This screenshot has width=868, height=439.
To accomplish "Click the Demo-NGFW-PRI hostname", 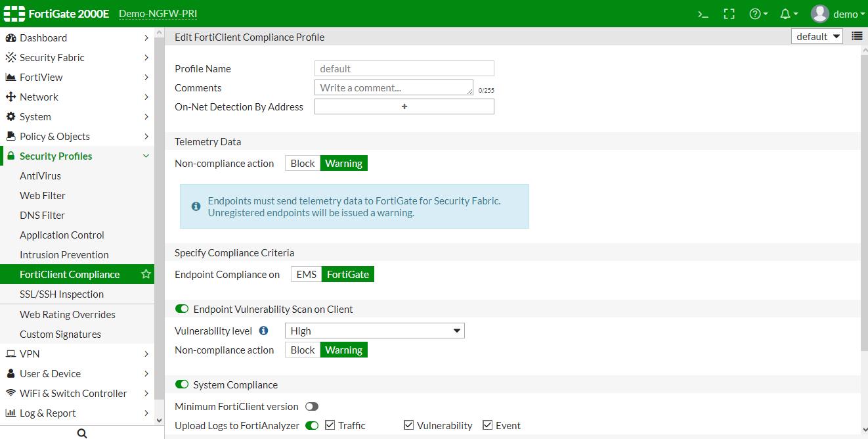I will pyautogui.click(x=158, y=14).
